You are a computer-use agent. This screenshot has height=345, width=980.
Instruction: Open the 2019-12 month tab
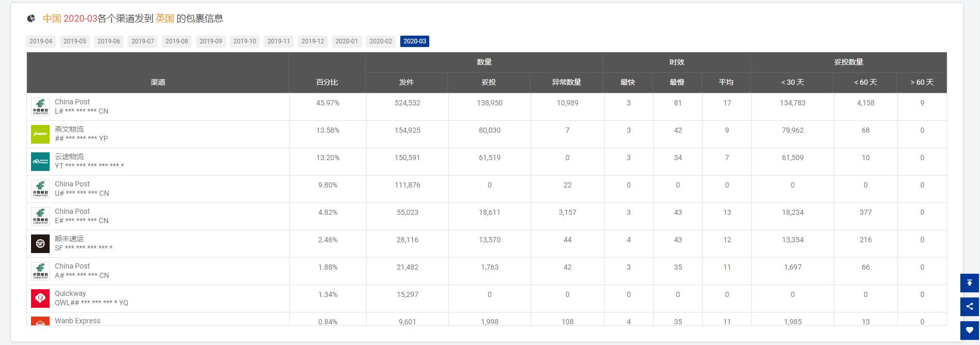point(313,41)
